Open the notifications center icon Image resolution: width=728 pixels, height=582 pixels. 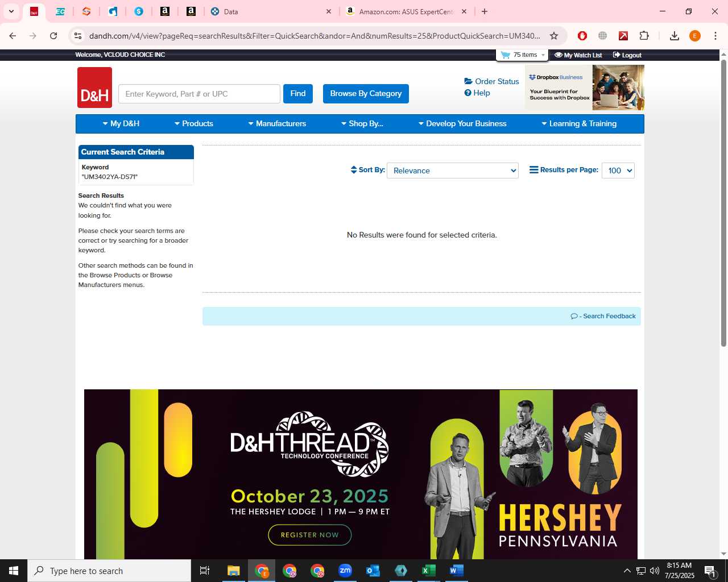pyautogui.click(x=710, y=571)
